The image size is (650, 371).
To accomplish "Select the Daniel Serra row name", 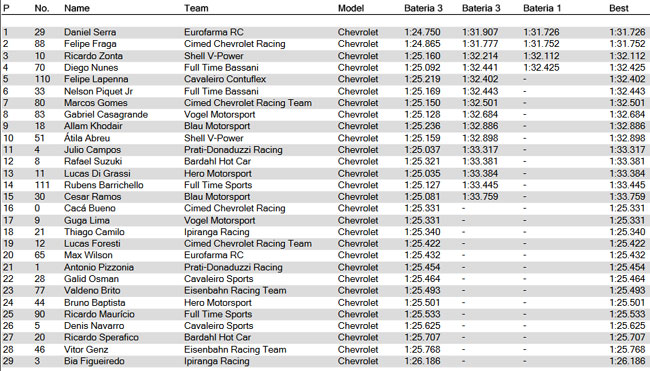I will coord(90,32).
